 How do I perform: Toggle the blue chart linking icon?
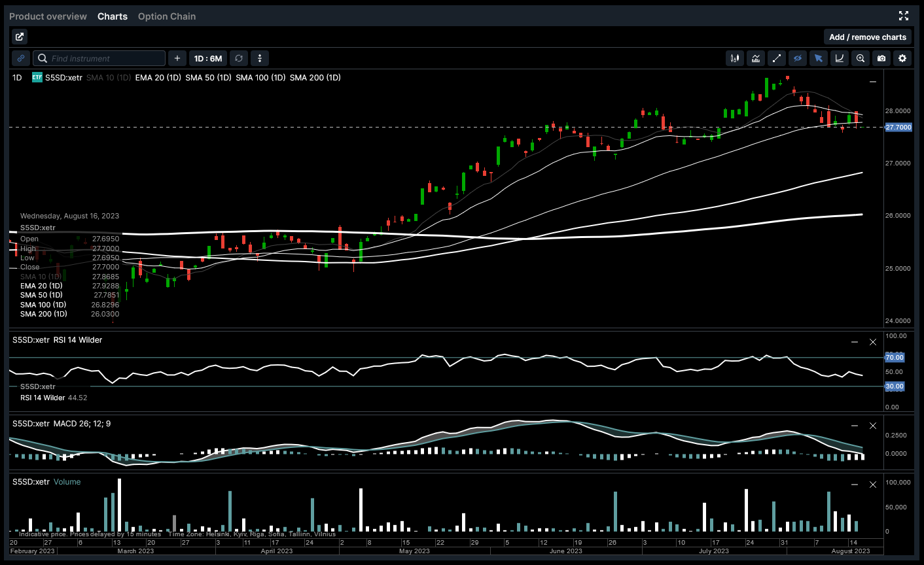point(21,58)
